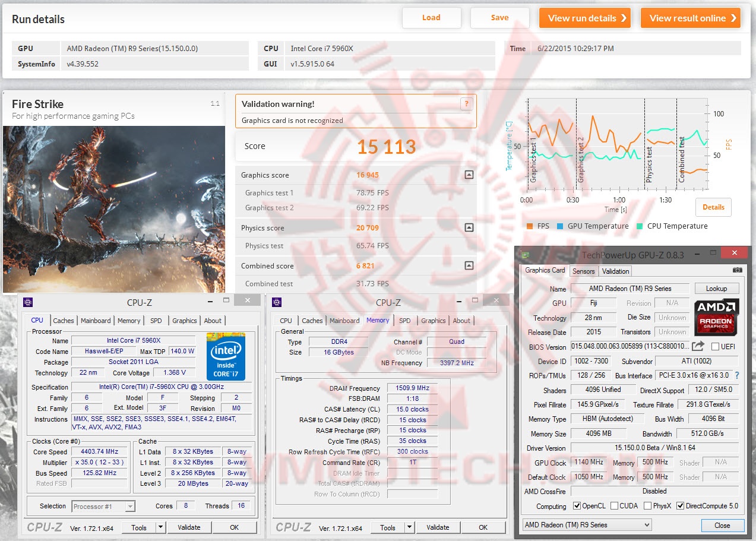The image size is (756, 541).
Task: Click View run details button
Action: pyautogui.click(x=585, y=18)
